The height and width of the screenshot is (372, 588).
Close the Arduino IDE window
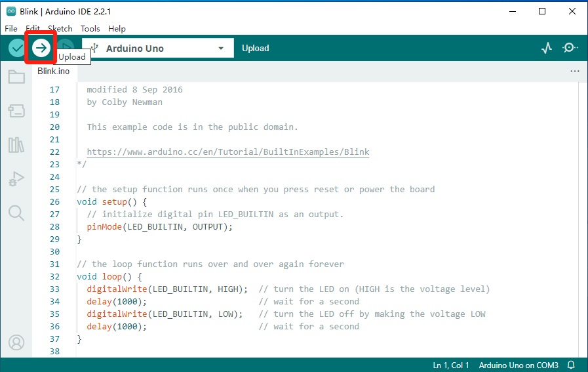pos(572,11)
